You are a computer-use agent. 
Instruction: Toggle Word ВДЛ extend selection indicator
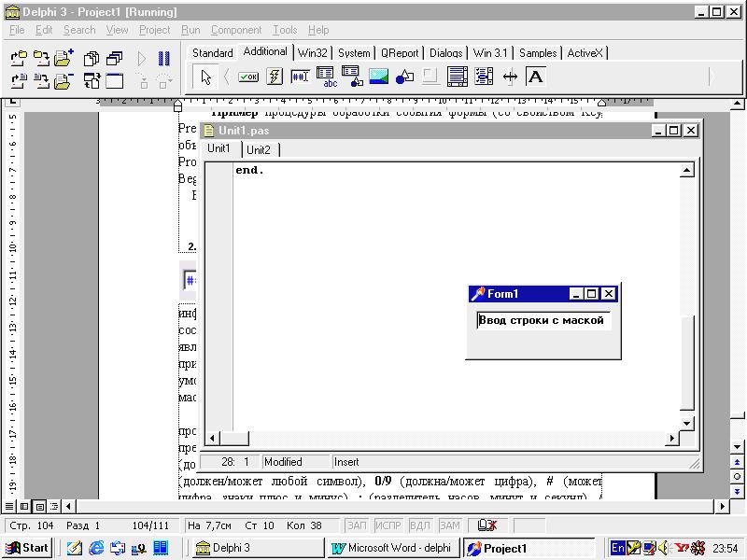(x=419, y=525)
